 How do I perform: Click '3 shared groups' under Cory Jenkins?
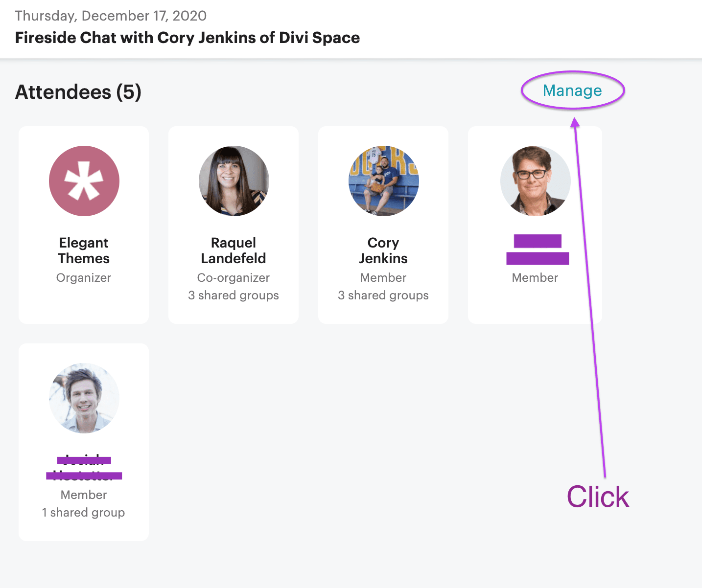pyautogui.click(x=383, y=295)
